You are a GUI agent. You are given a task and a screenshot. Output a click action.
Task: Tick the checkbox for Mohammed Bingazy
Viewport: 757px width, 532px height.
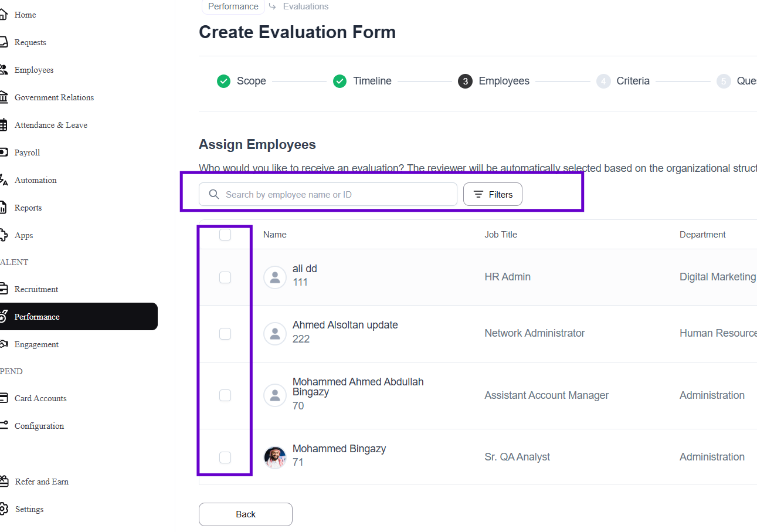(225, 458)
